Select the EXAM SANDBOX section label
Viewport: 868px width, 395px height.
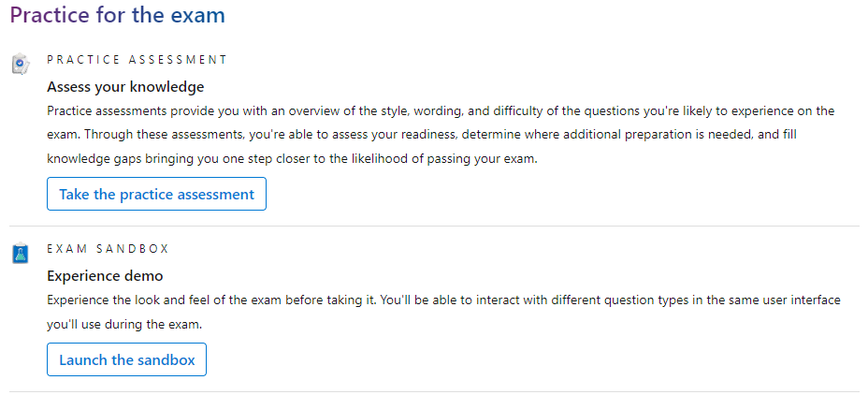coord(108,249)
